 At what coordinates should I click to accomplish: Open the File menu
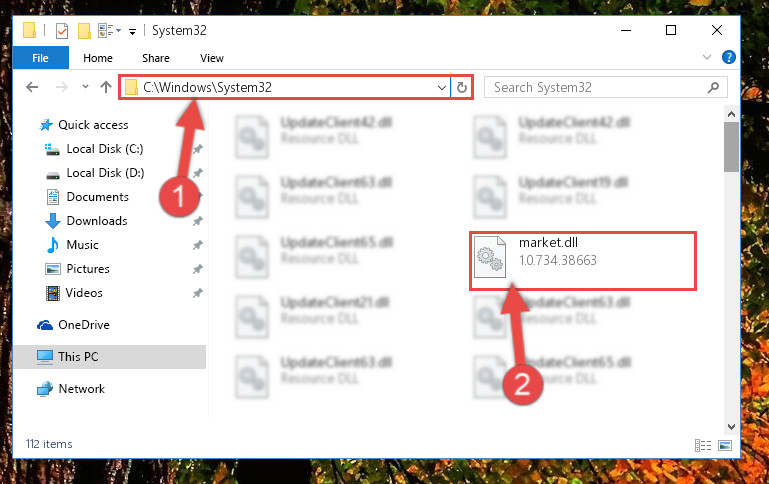point(40,58)
